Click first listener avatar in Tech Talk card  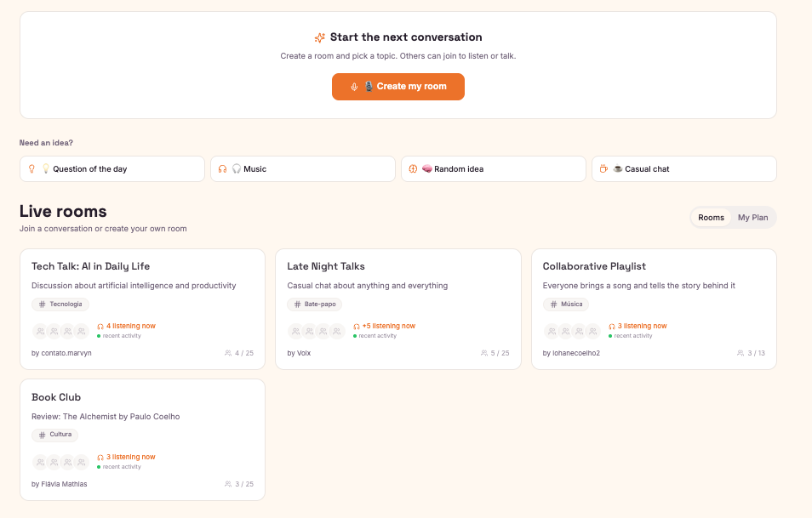point(40,331)
